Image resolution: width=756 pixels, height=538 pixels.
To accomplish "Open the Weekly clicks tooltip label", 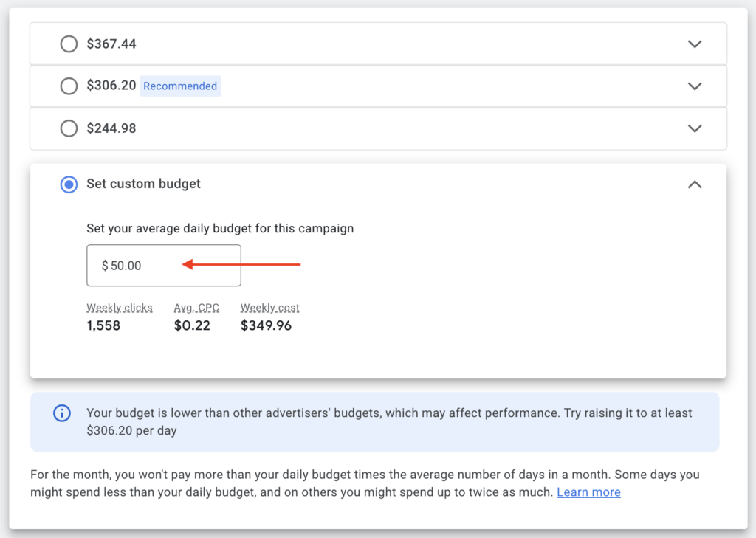I will click(120, 308).
